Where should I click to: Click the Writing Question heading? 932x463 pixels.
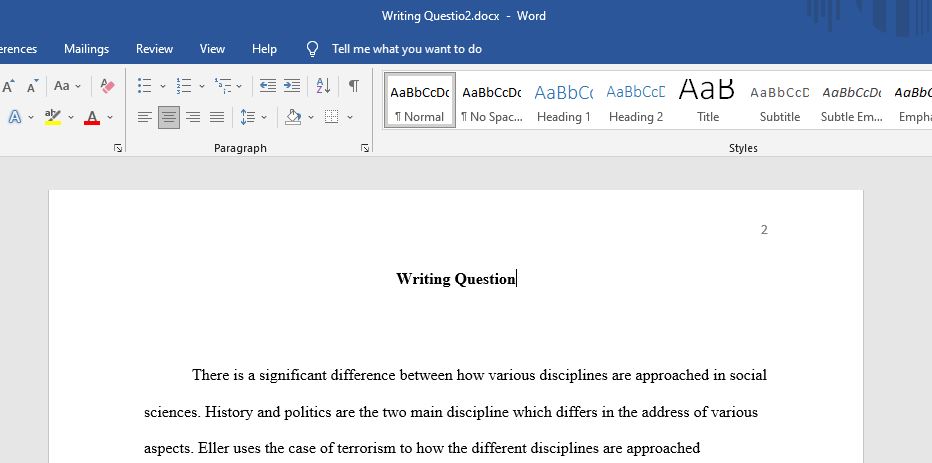click(456, 279)
